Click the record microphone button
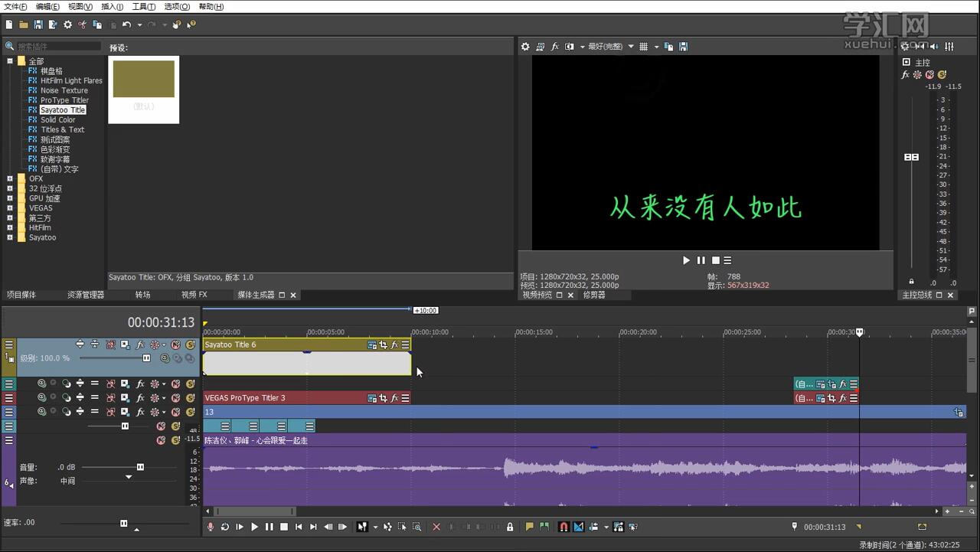The width and height of the screenshot is (980, 552). [211, 527]
